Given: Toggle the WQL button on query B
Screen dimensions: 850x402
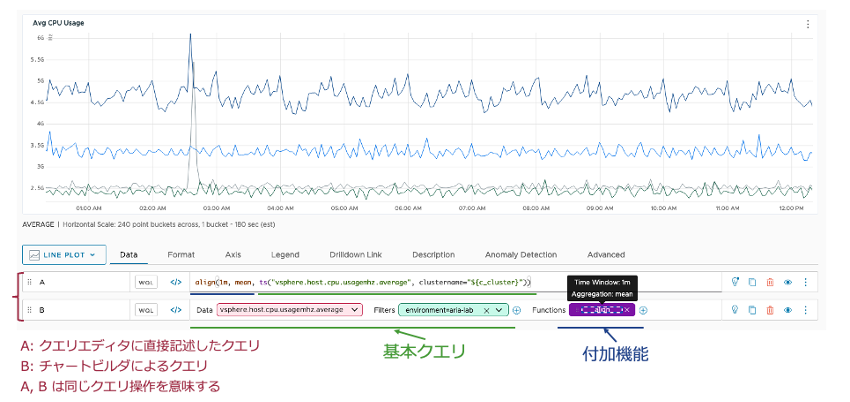Looking at the screenshot, I should [145, 310].
